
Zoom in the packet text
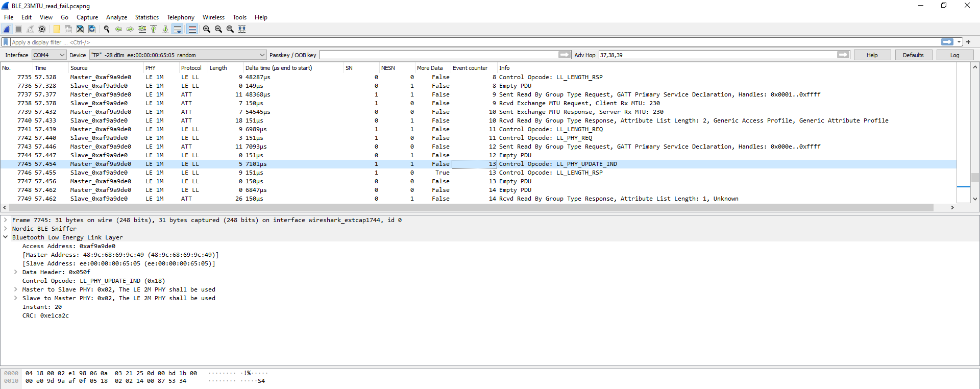[207, 29]
